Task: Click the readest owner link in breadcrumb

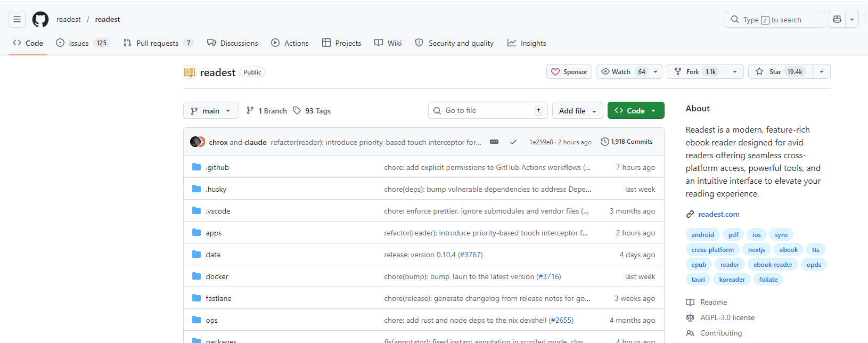Action: [x=69, y=19]
